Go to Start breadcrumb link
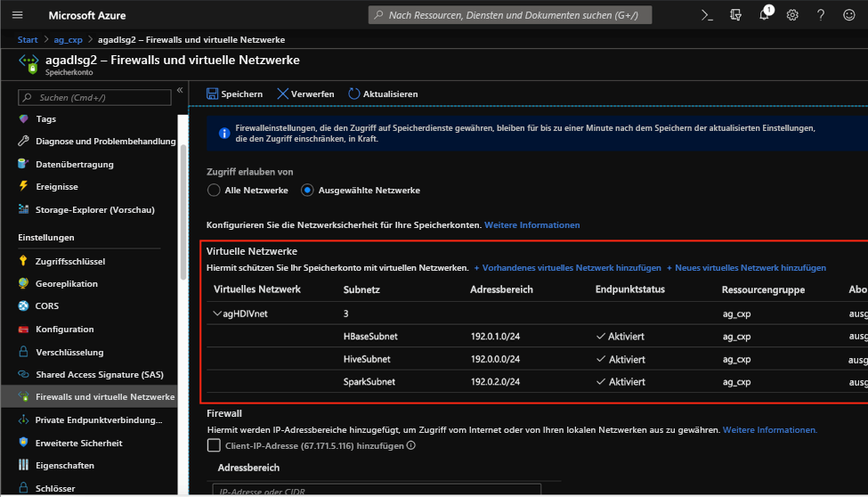 click(28, 39)
